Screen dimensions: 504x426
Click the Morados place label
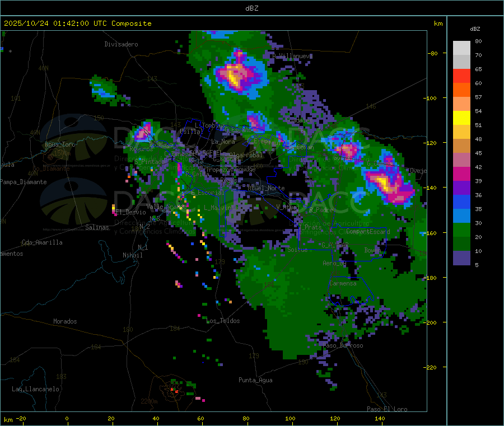point(65,321)
